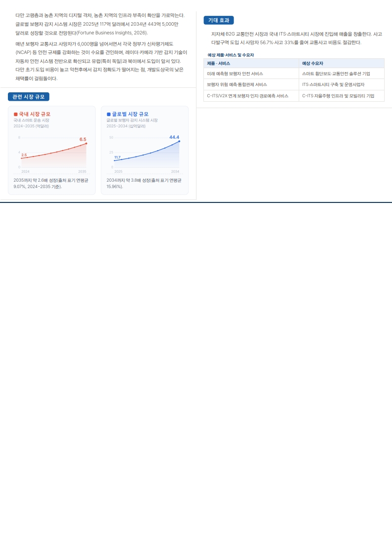Click the '2035까지 약 2.6배 성장' caption
Screen dimensions: 392x554
click(51, 183)
